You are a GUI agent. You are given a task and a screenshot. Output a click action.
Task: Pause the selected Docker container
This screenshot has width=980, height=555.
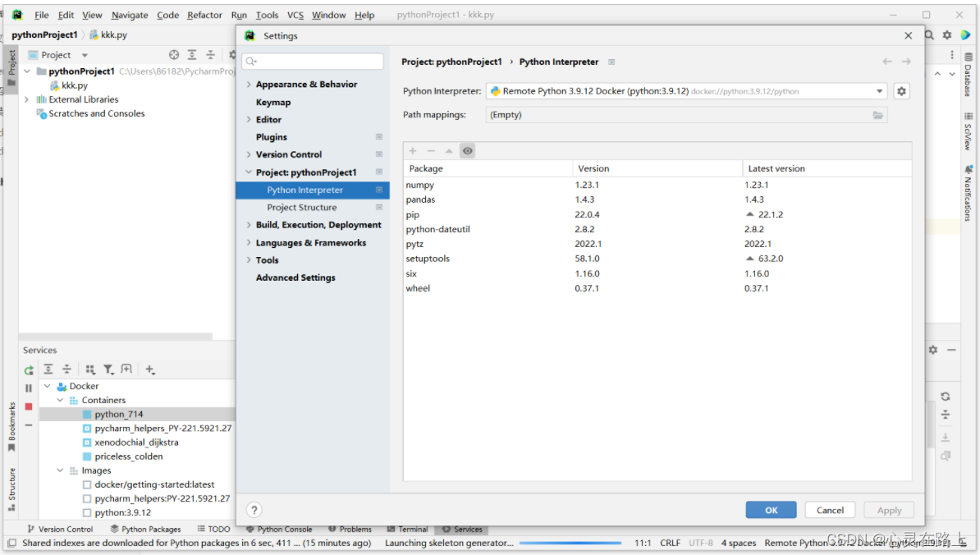[29, 388]
